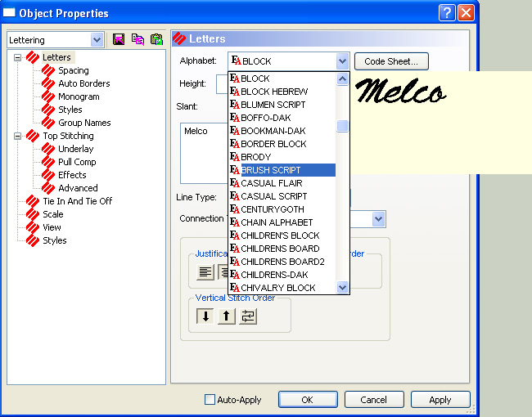Click the Melco lettering text box
Image resolution: width=532 pixels, height=417 pixels.
click(204, 153)
